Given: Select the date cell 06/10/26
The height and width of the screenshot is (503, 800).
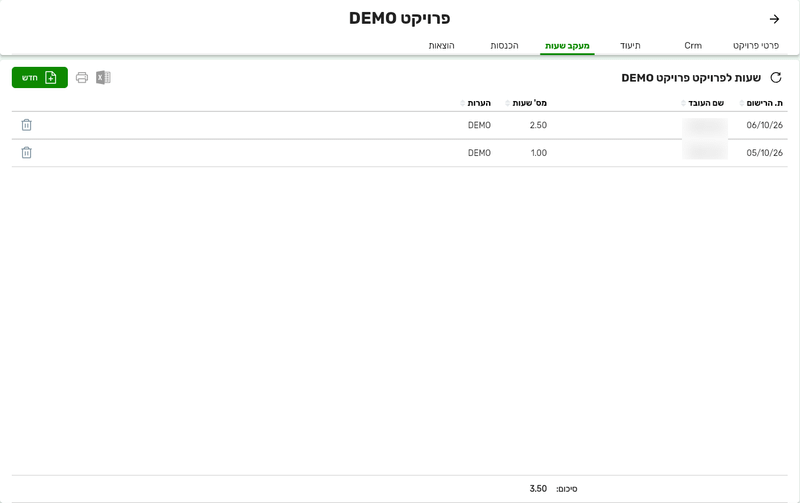Looking at the screenshot, I should pyautogui.click(x=764, y=125).
